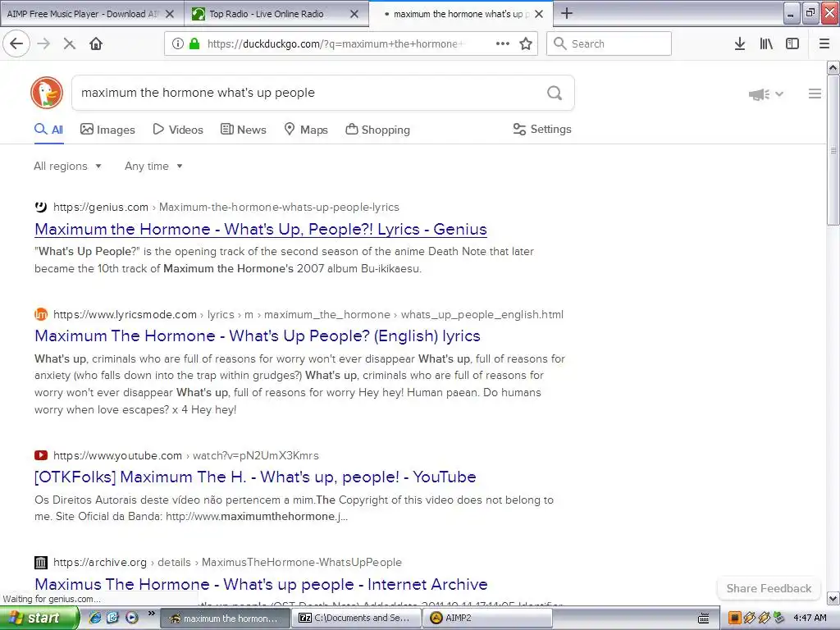Click the taskbar clock showing 4:47 AM

(x=810, y=619)
